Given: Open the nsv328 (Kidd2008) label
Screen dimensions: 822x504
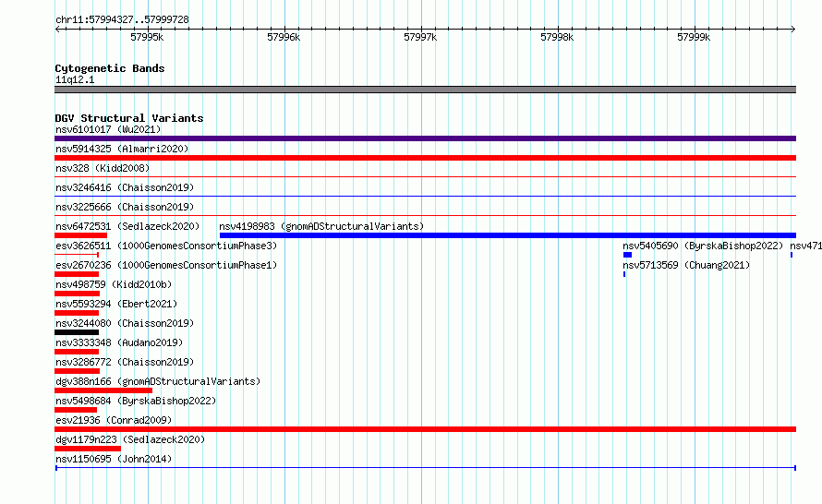Looking at the screenshot, I should pyautogui.click(x=103, y=168).
